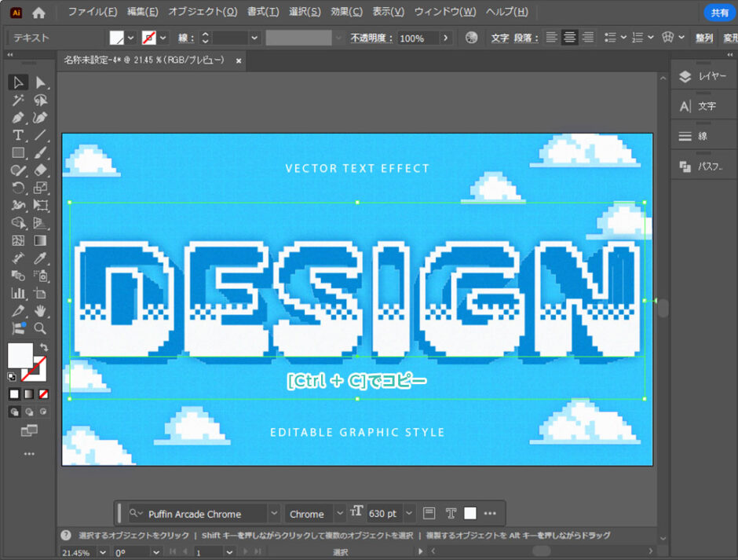Screen dimensions: 738x560
Task: Select the Type tool in the toolbar
Action: (18, 135)
